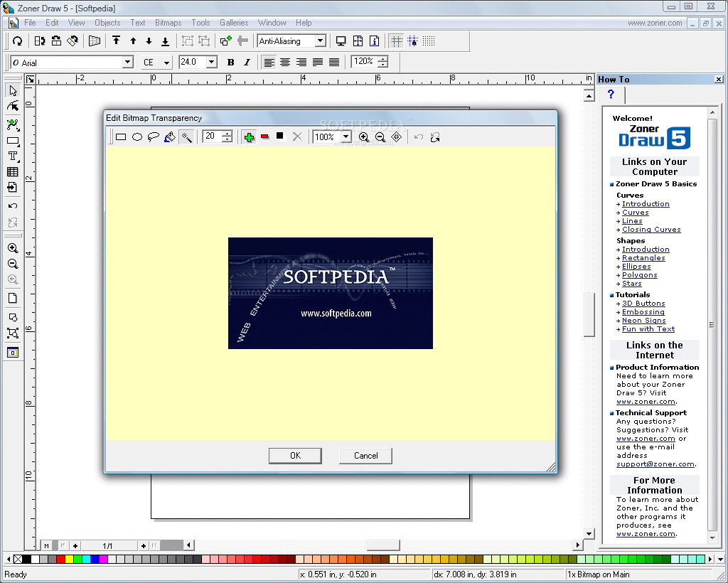The height and width of the screenshot is (583, 728).
Task: Click add page plus button near 1/1
Action: [144, 545]
